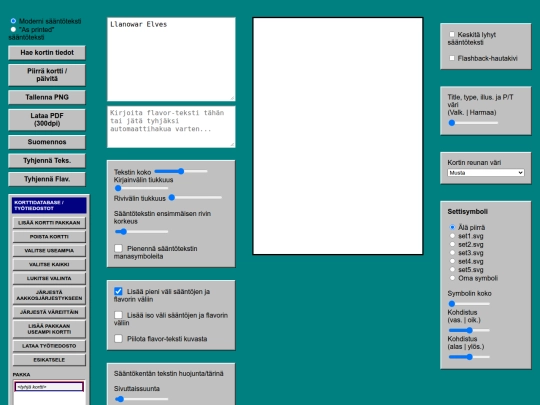Adjust the Symbolin koko slider
This screenshot has height=405, width=540.
[x=469, y=304]
